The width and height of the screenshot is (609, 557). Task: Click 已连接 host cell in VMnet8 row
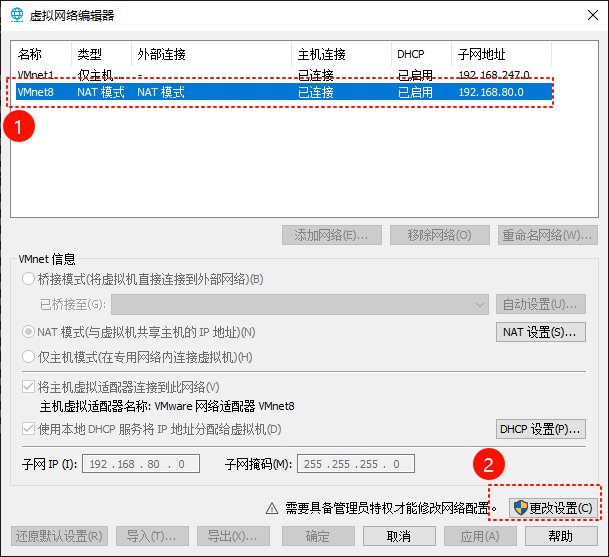316,92
